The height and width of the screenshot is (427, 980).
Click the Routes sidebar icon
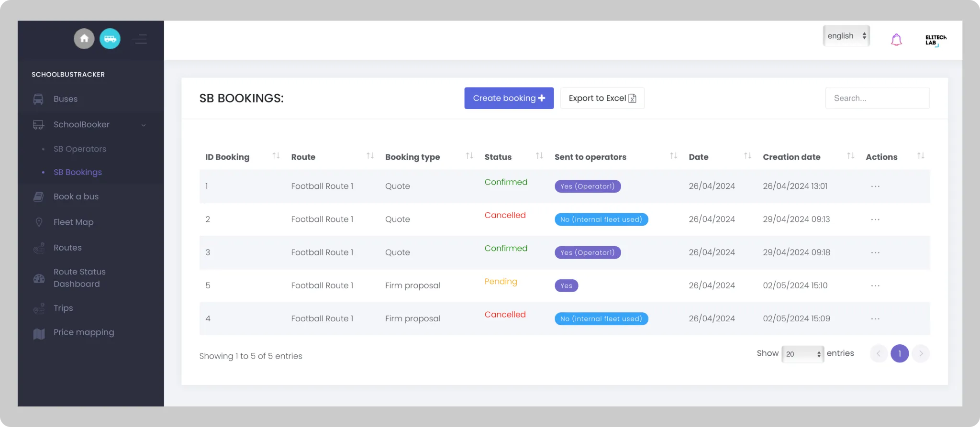coord(39,248)
